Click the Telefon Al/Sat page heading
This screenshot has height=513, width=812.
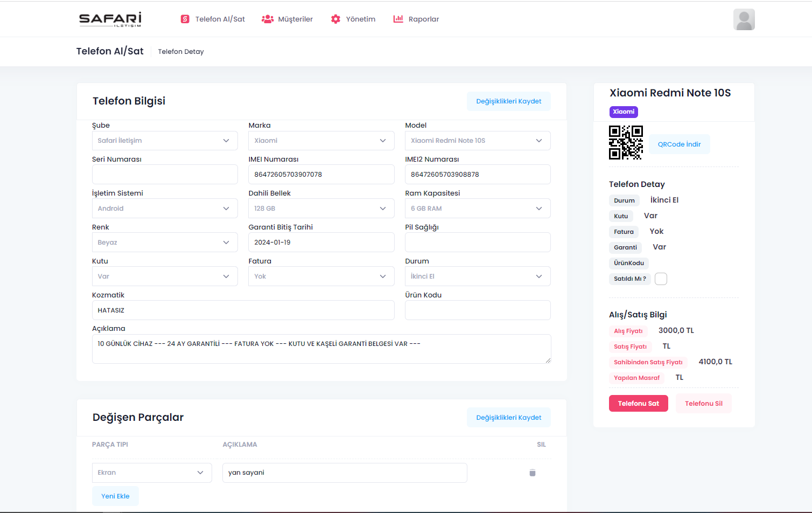coord(110,52)
